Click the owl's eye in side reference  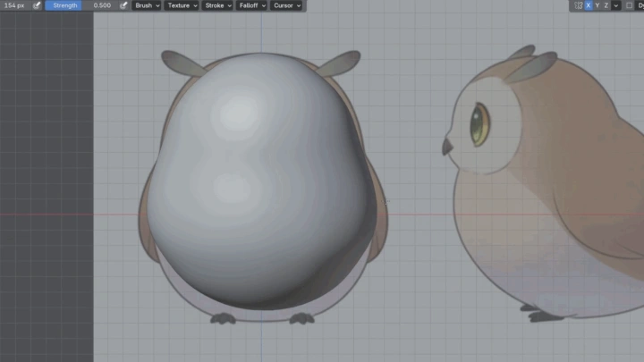(x=480, y=123)
